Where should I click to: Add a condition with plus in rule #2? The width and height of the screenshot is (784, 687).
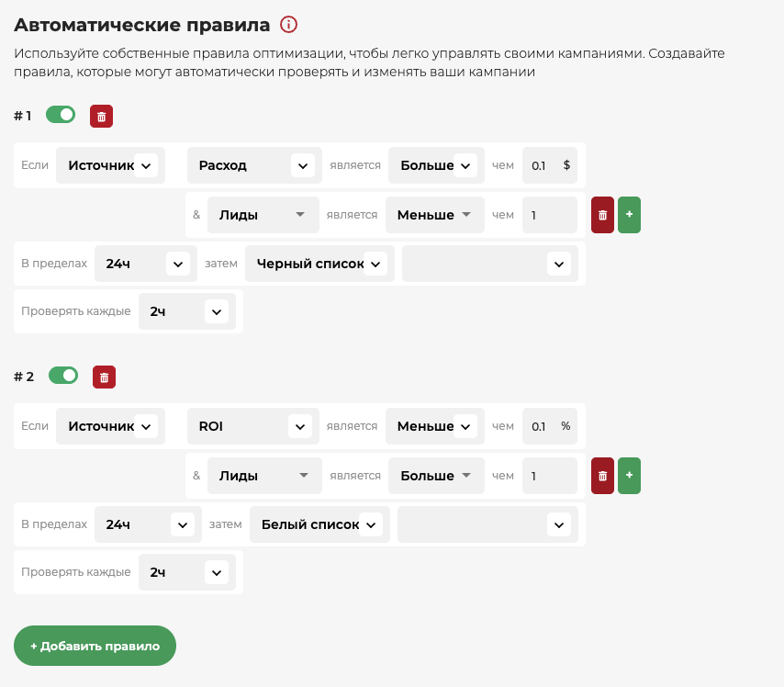click(x=629, y=476)
